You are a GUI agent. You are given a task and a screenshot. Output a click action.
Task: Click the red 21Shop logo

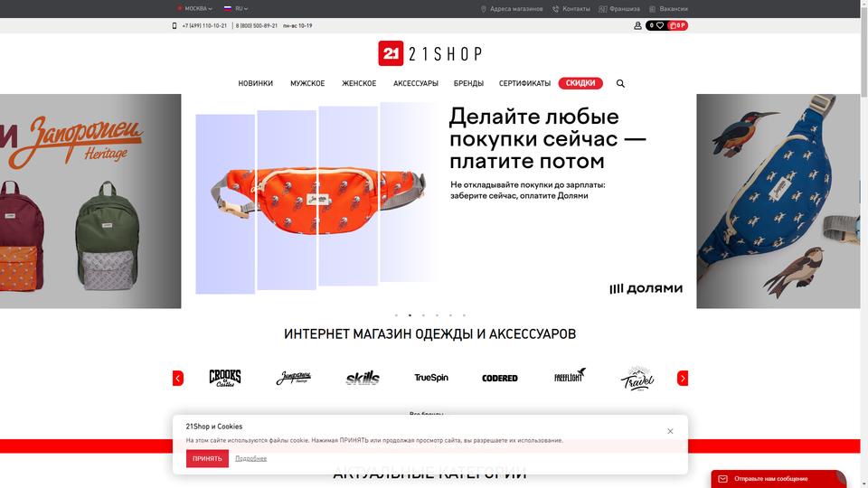391,53
